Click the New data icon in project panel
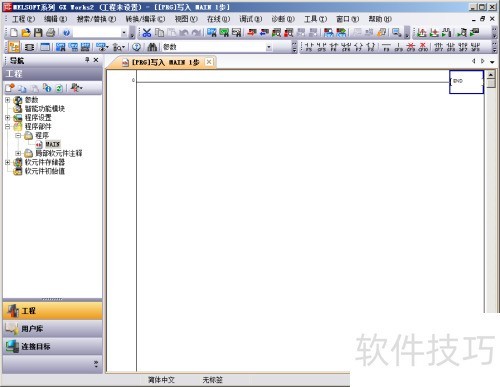The height and width of the screenshot is (387, 500). click(10, 88)
